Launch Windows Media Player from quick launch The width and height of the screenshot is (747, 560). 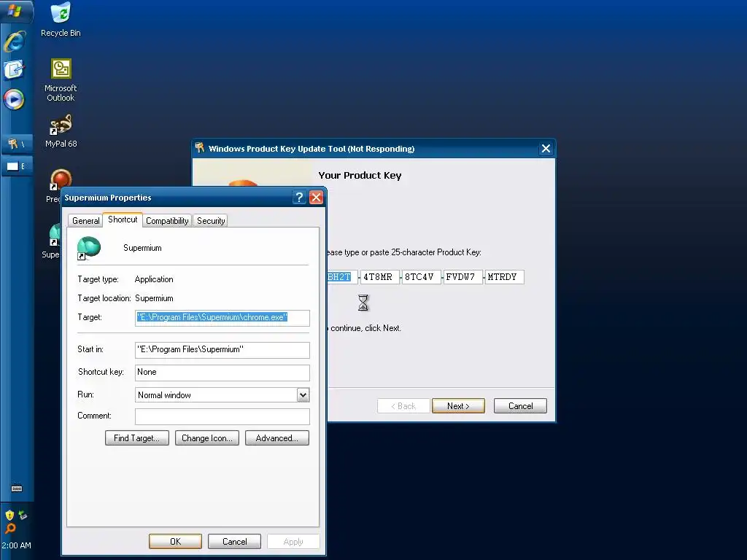pos(14,99)
